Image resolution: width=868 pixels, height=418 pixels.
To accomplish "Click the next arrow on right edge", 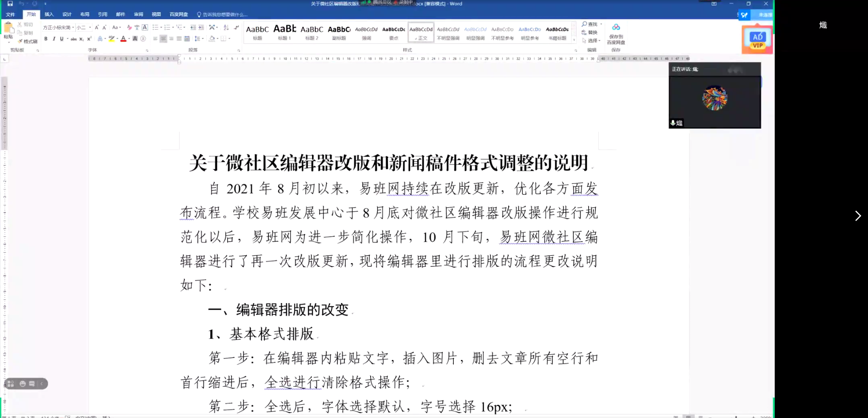I will 858,216.
